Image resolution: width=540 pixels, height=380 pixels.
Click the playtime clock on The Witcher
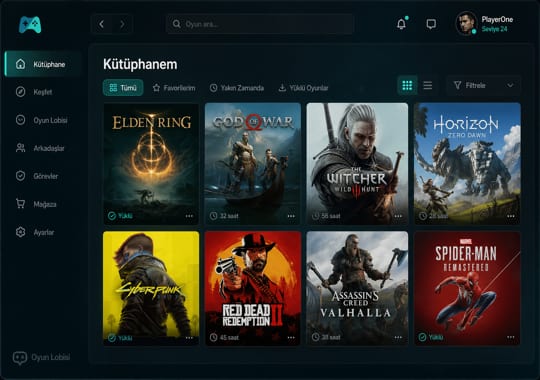tap(315, 216)
